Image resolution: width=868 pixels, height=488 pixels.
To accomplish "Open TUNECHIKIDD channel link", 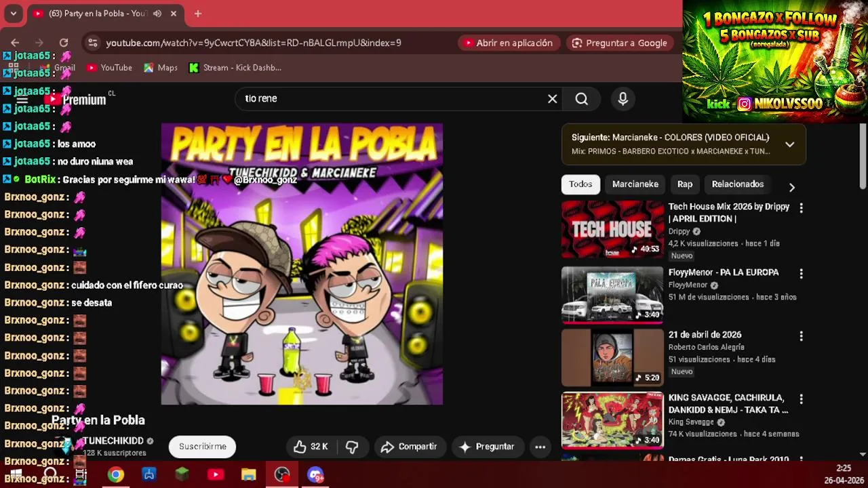I will tap(113, 441).
